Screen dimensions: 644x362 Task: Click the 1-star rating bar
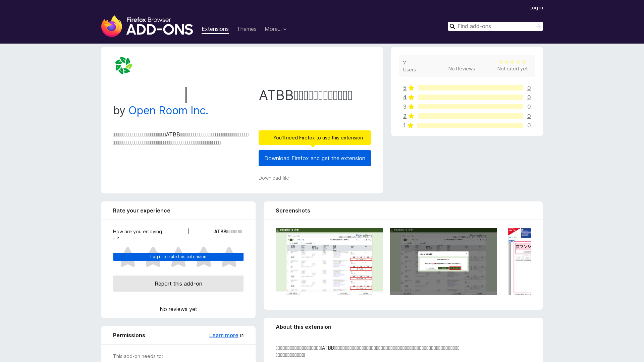(470, 125)
